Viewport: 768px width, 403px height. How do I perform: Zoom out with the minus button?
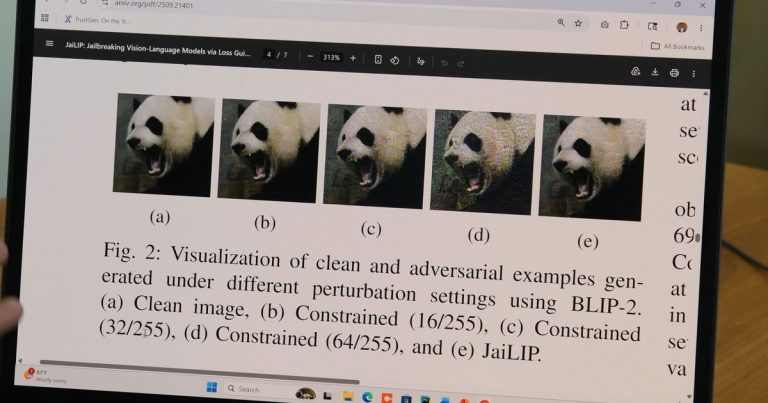pos(310,57)
